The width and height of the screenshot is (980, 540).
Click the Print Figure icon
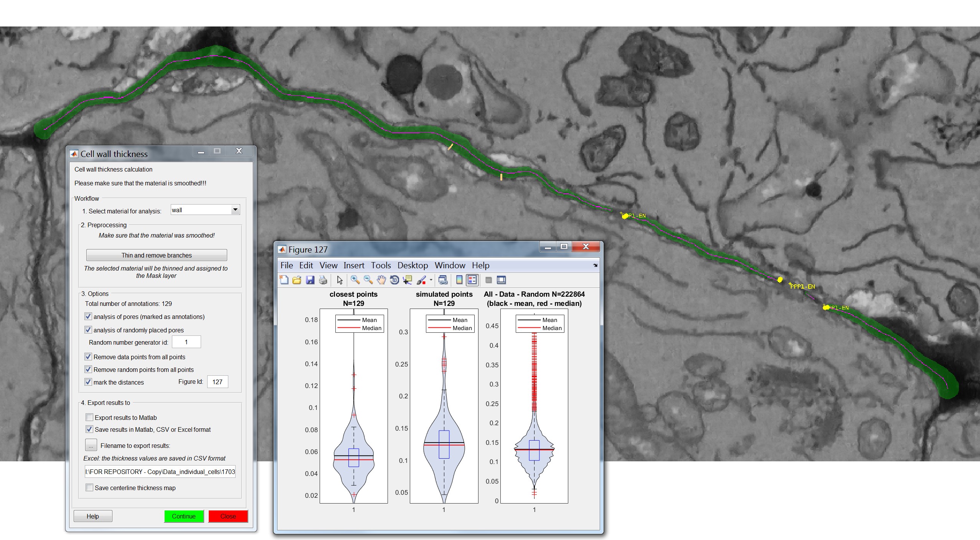click(x=323, y=280)
